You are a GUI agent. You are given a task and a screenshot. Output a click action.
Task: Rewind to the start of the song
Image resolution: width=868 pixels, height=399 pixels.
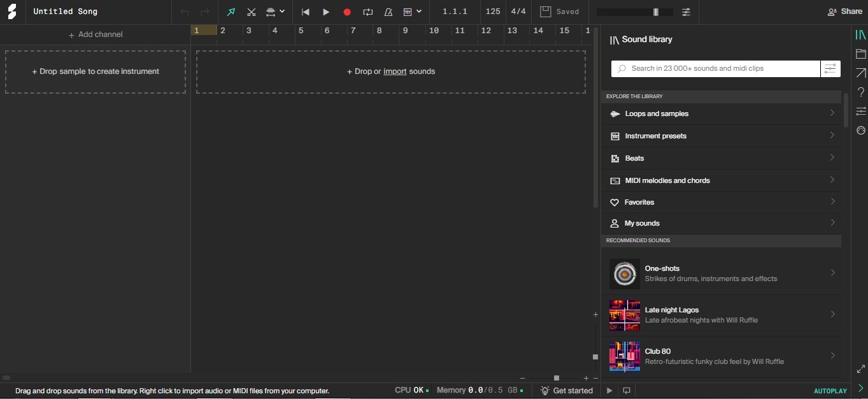point(306,12)
